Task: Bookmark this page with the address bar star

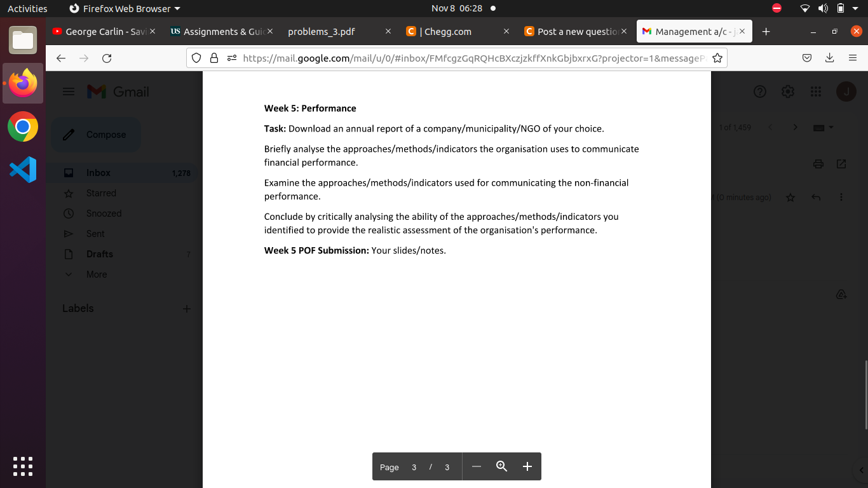Action: coord(717,57)
